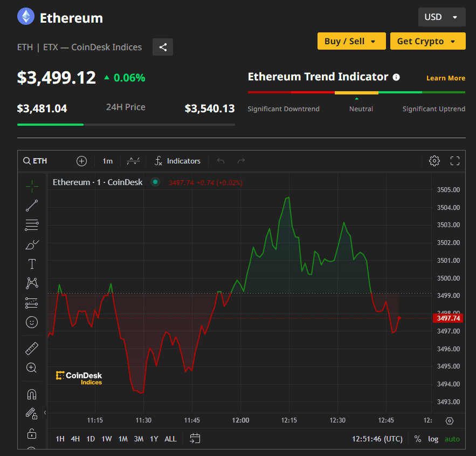
Task: Click the Ethereum · 1 · CoinDesk chart title
Action: [x=98, y=182]
